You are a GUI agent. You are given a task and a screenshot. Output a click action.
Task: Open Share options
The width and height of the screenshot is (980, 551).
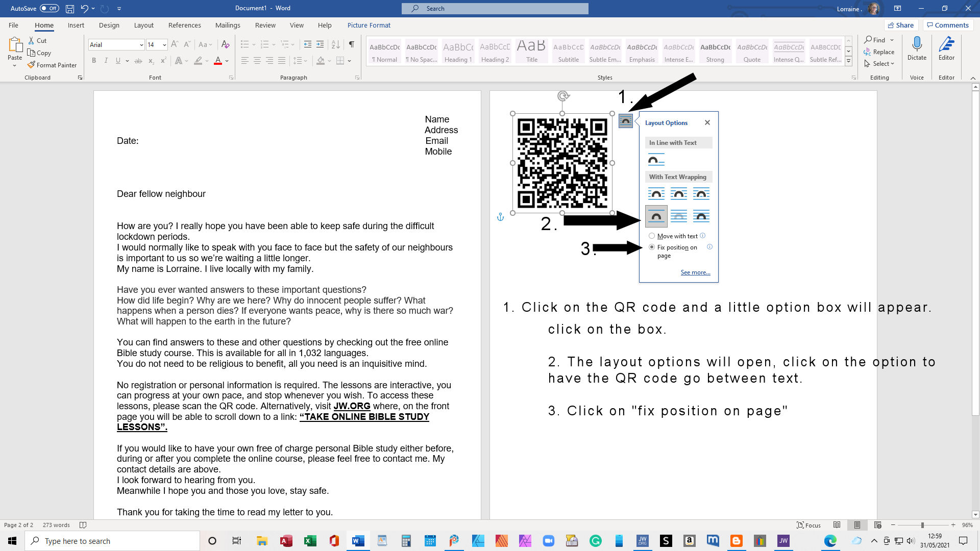[x=901, y=25]
